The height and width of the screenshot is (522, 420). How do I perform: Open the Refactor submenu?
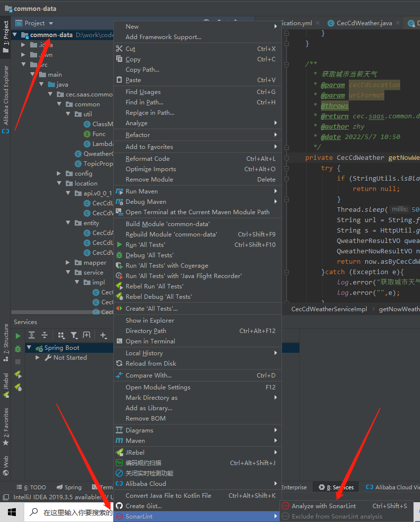point(198,135)
